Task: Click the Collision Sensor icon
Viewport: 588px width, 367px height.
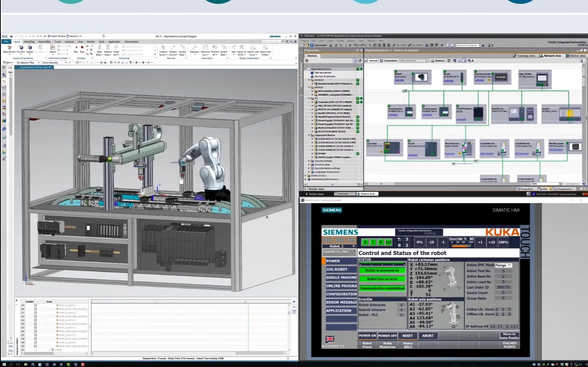Action: pos(163,48)
